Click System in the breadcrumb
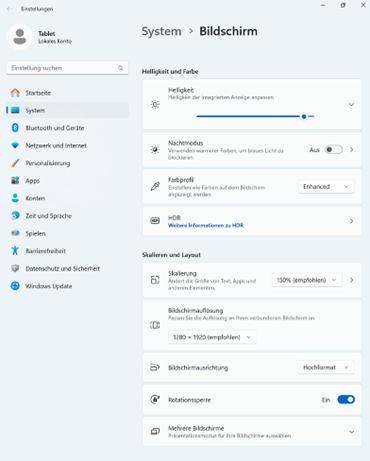This screenshot has width=370, height=461. tap(161, 31)
